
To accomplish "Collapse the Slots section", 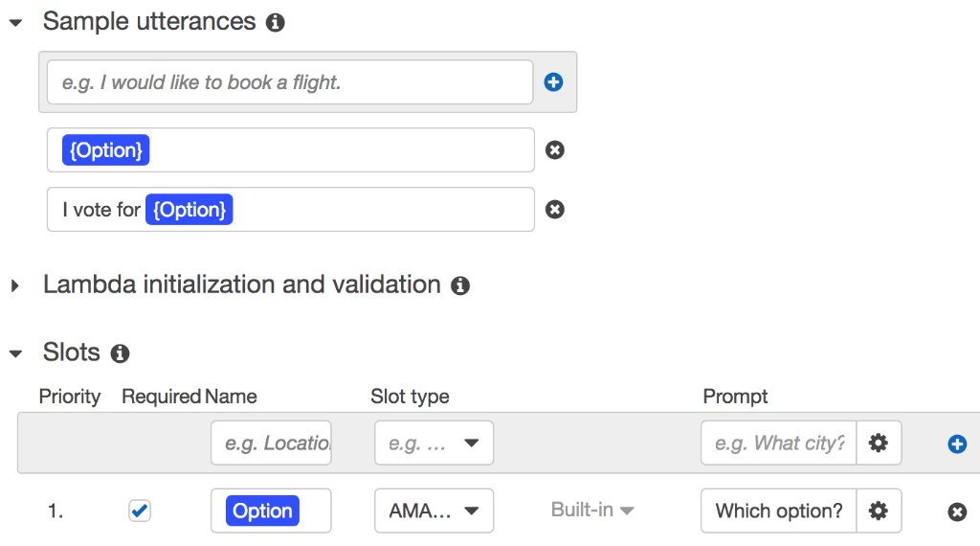I will click(x=15, y=353).
